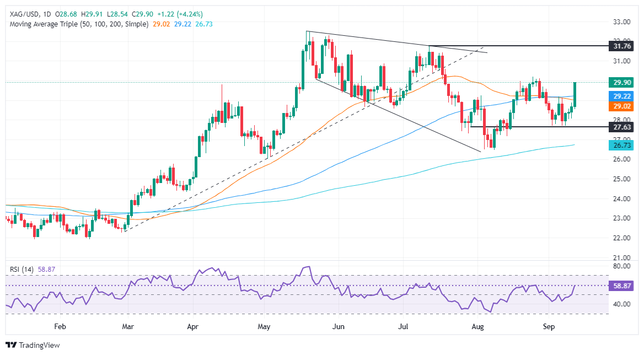Image resolution: width=644 pixels, height=355 pixels.
Task: Open Moving Average Triple indicator legend
Action: (79, 24)
